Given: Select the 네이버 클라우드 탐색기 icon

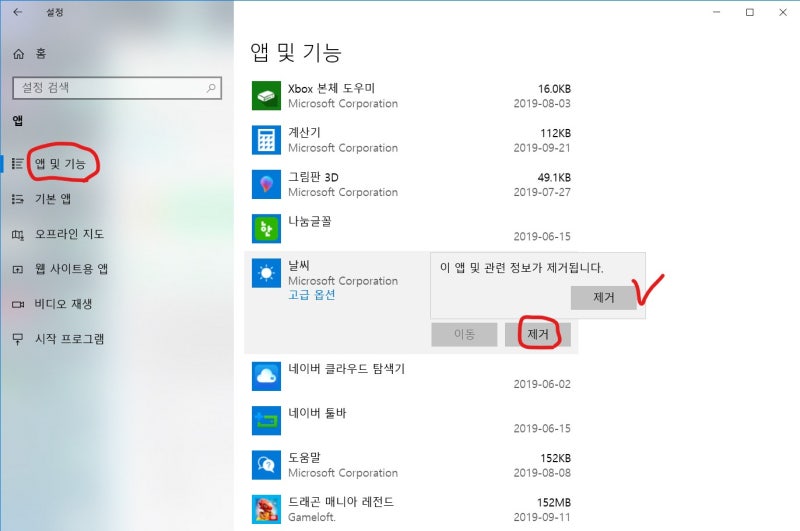Looking at the screenshot, I should pyautogui.click(x=266, y=376).
